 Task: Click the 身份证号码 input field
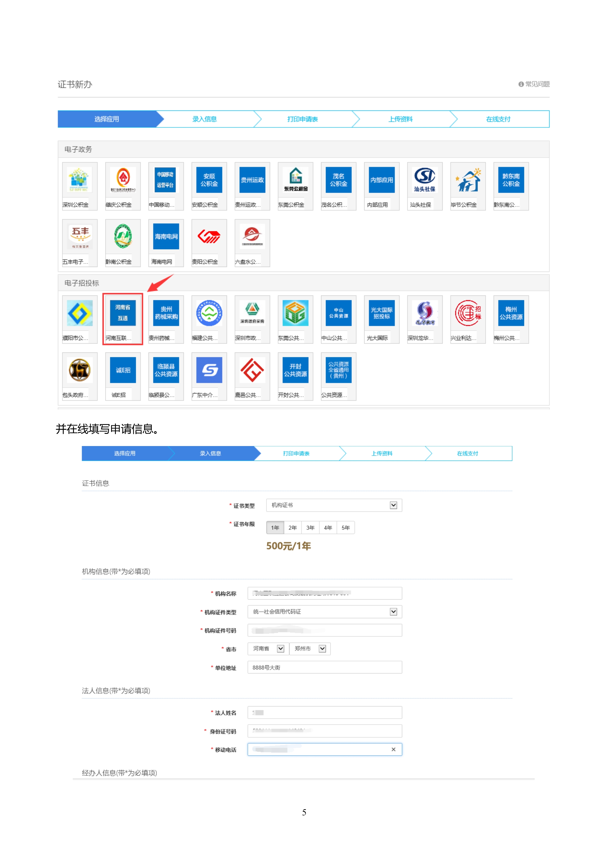click(325, 731)
